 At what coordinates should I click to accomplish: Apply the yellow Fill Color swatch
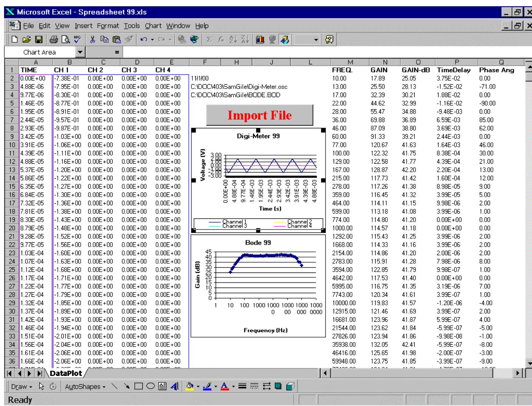(x=189, y=387)
